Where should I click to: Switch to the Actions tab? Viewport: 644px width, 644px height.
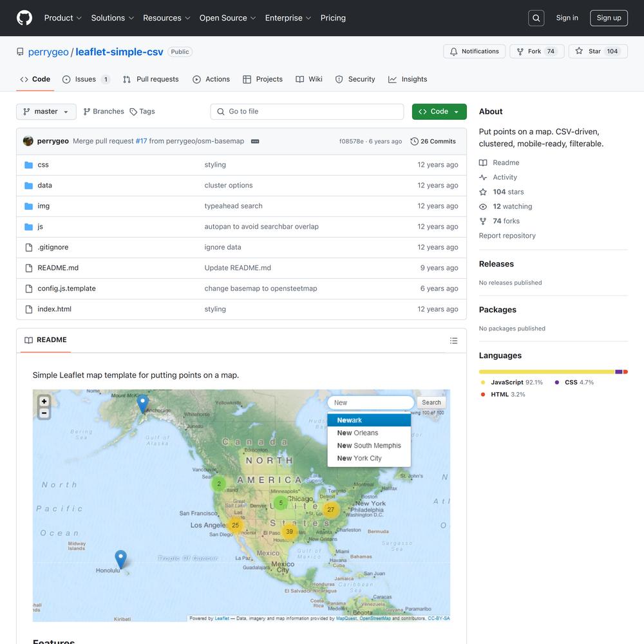211,79
